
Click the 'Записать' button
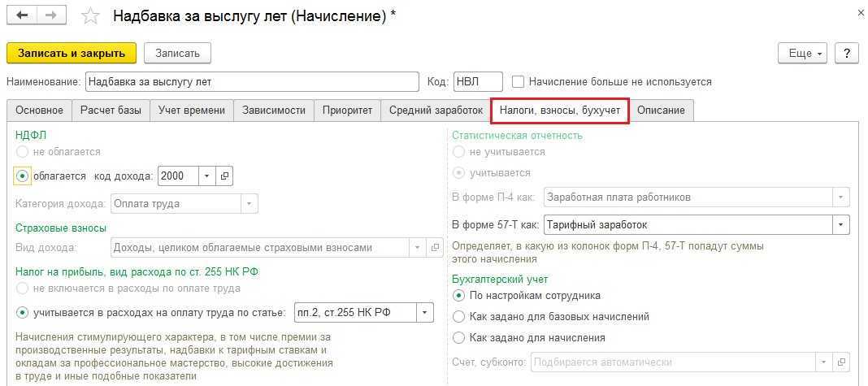pos(177,53)
